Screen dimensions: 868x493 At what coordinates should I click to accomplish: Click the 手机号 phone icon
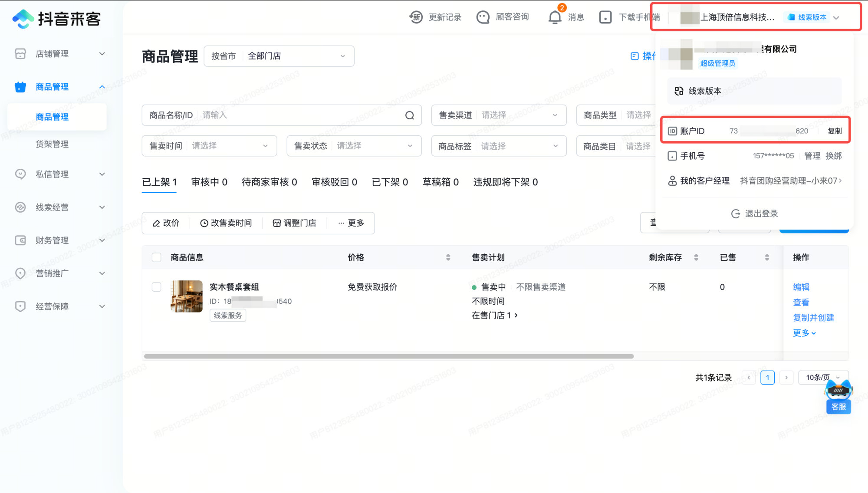(x=672, y=156)
